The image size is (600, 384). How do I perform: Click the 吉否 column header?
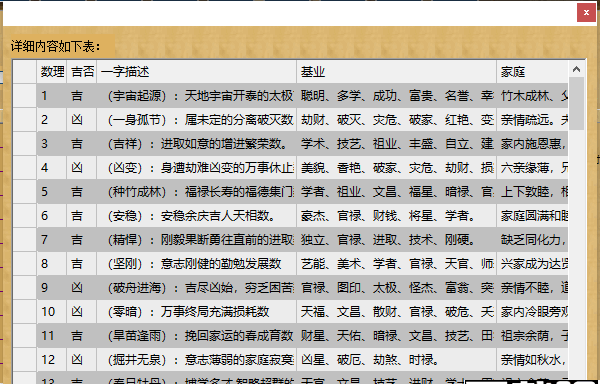tap(82, 72)
